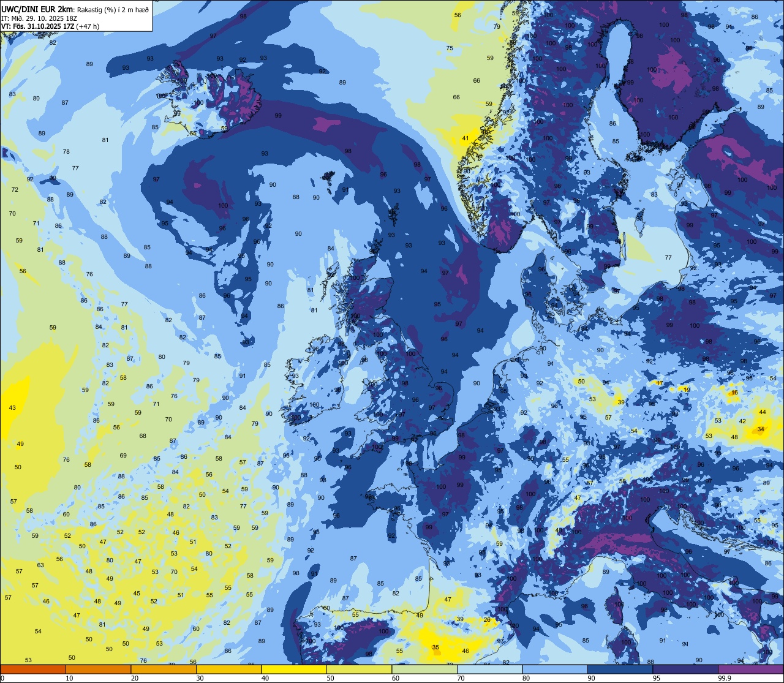The height and width of the screenshot is (683, 784).
Task: Click the '16' humidity value on the map
Action: pos(735,393)
